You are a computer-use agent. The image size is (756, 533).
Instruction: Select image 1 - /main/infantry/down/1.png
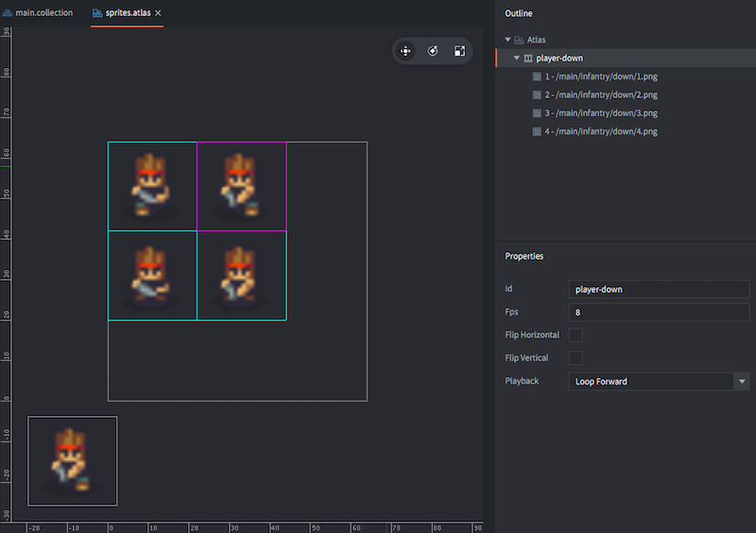[601, 77]
